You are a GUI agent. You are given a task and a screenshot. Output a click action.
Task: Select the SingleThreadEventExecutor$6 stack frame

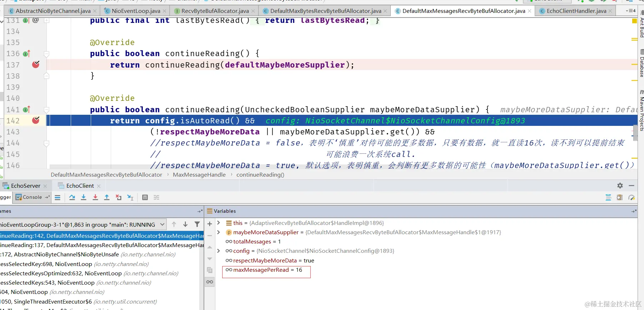click(101, 301)
